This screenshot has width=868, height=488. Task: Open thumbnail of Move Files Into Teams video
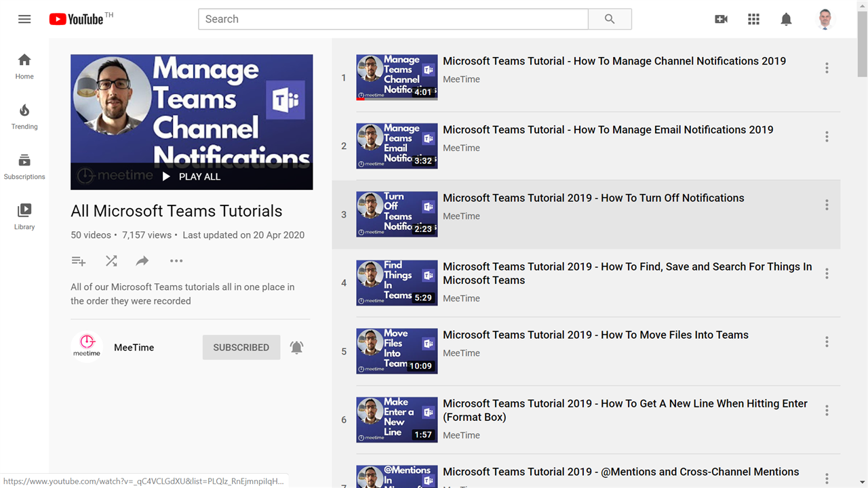point(397,351)
